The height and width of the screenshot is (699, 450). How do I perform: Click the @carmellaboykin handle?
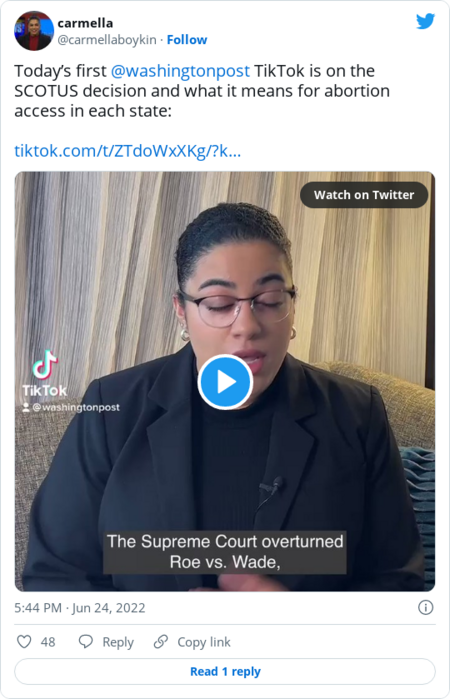107,40
